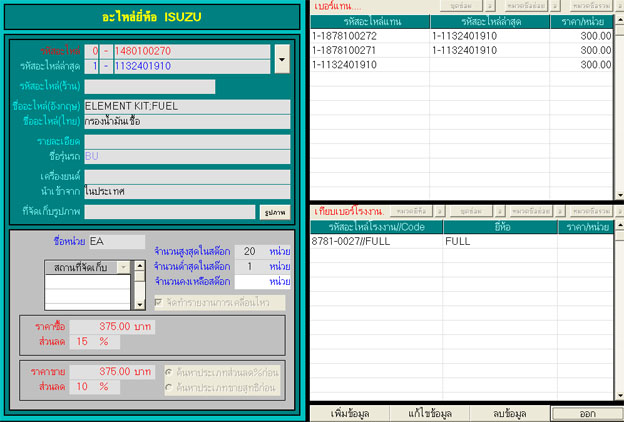
Task: Click the แก้ไขข้อมูล edit data button
Action: coord(430,414)
